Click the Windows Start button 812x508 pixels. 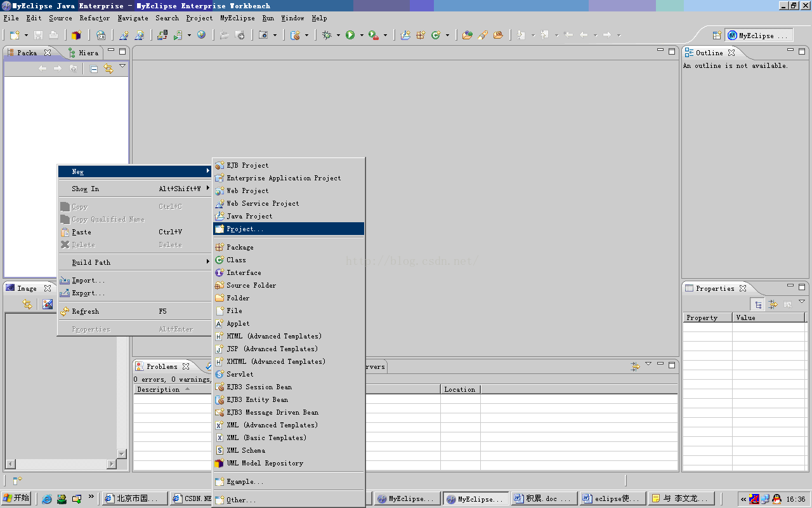16,498
